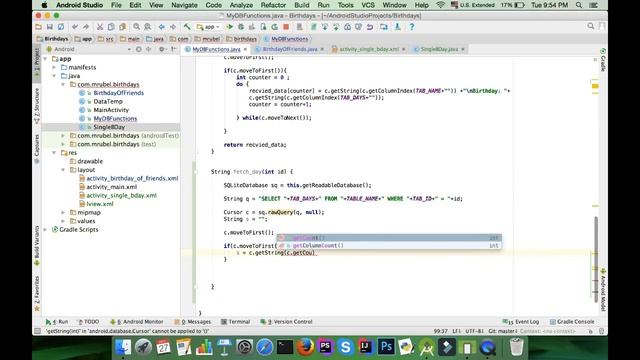Switch to BirthdayOfFriends.java editor tab
Viewport: 640px width, 360px height.
click(290, 49)
